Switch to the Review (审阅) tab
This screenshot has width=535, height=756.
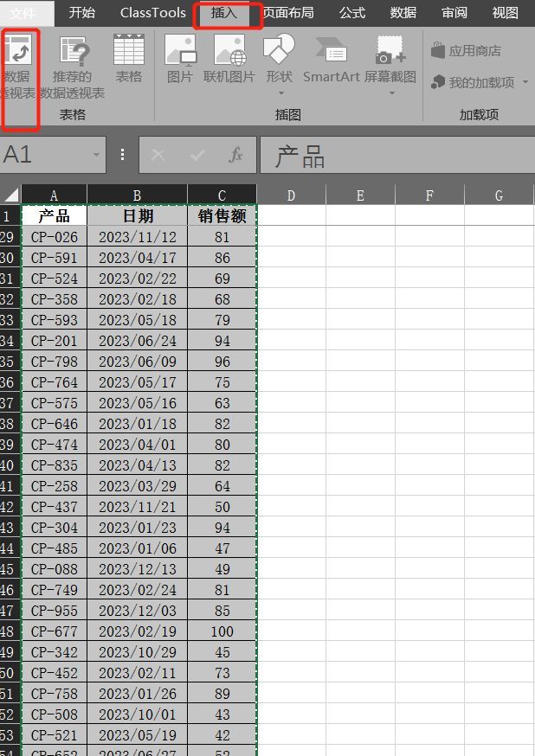coord(454,12)
